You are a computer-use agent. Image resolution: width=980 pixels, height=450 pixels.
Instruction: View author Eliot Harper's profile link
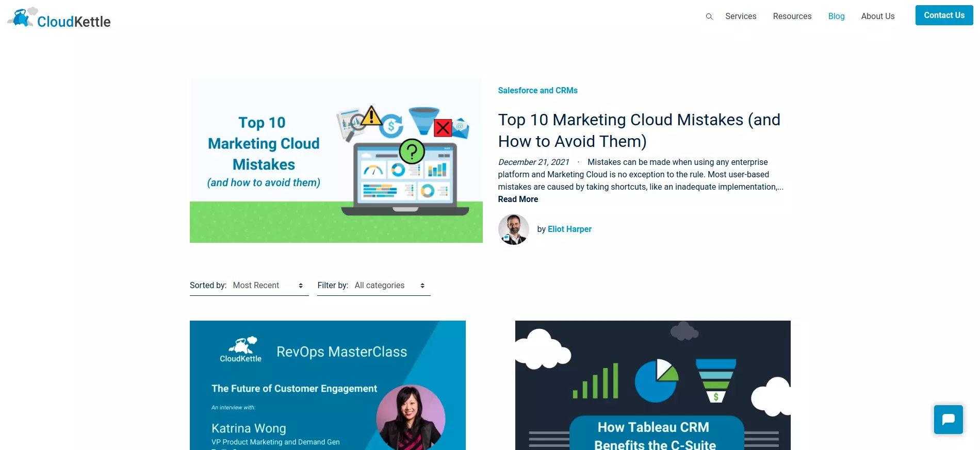[569, 229]
